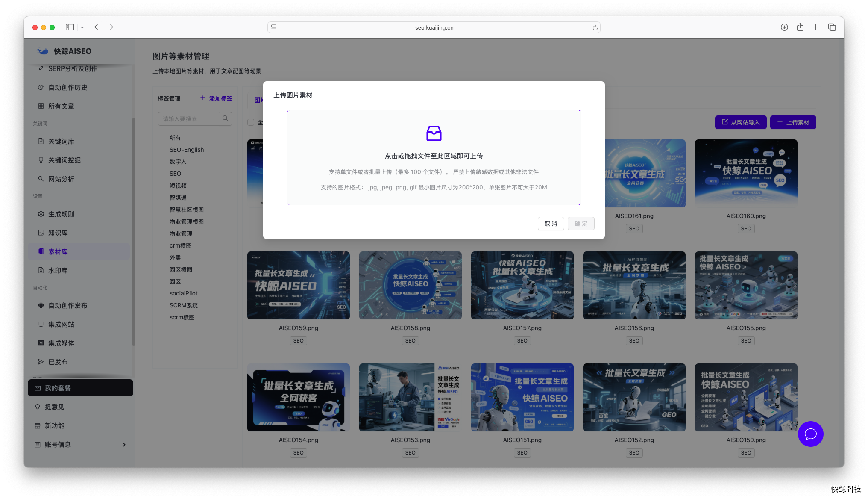
Task: Click the 已发布 send icon
Action: [x=41, y=362]
